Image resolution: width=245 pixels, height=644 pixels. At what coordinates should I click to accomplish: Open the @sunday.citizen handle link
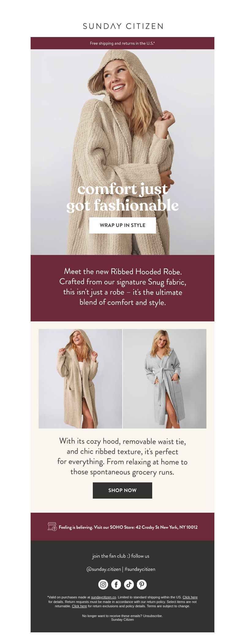pyautogui.click(x=104, y=569)
